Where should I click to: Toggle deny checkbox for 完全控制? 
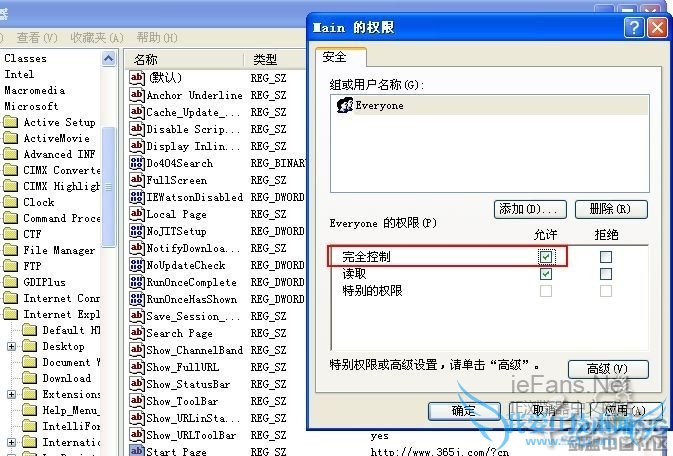click(606, 257)
